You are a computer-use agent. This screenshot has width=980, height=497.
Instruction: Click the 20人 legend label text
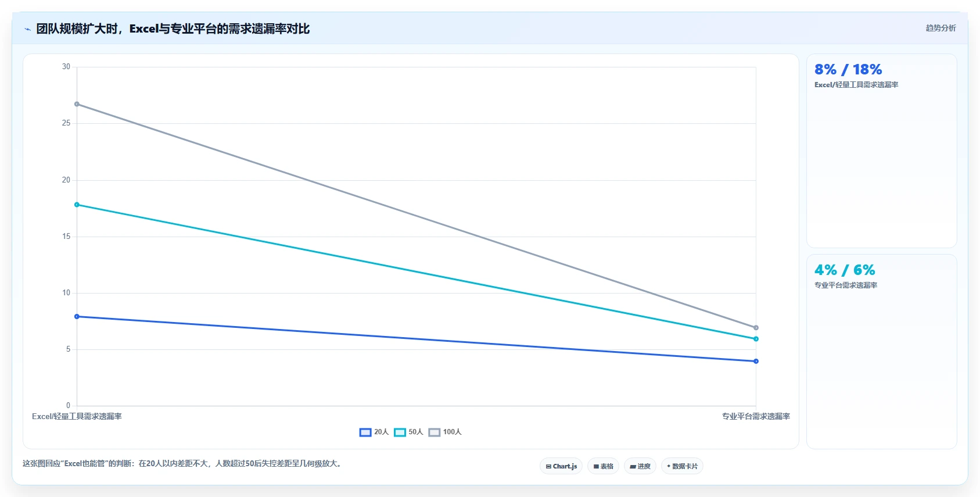click(381, 432)
